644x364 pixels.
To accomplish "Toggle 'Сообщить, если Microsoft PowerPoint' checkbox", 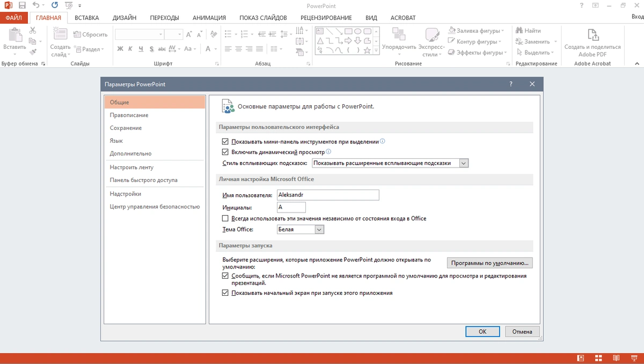I will [225, 275].
